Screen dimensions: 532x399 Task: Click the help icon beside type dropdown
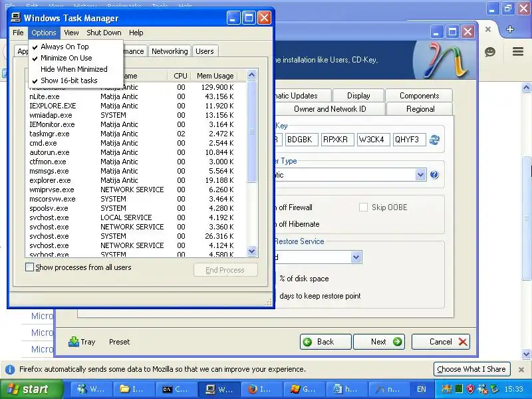pyautogui.click(x=434, y=175)
